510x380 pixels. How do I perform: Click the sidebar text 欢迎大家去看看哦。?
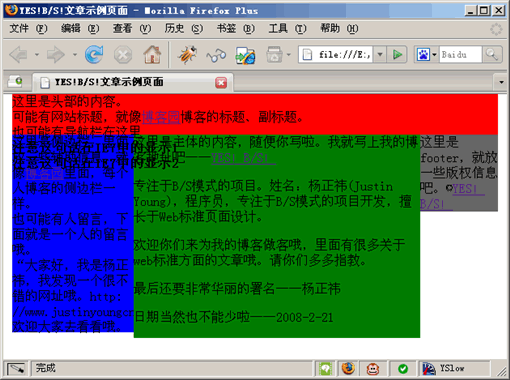(67, 326)
